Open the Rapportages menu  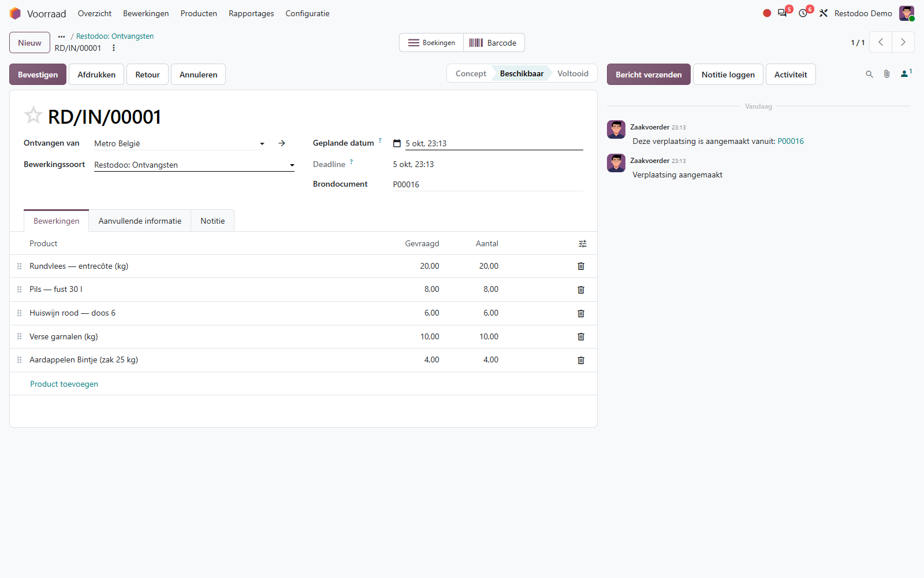pos(251,13)
